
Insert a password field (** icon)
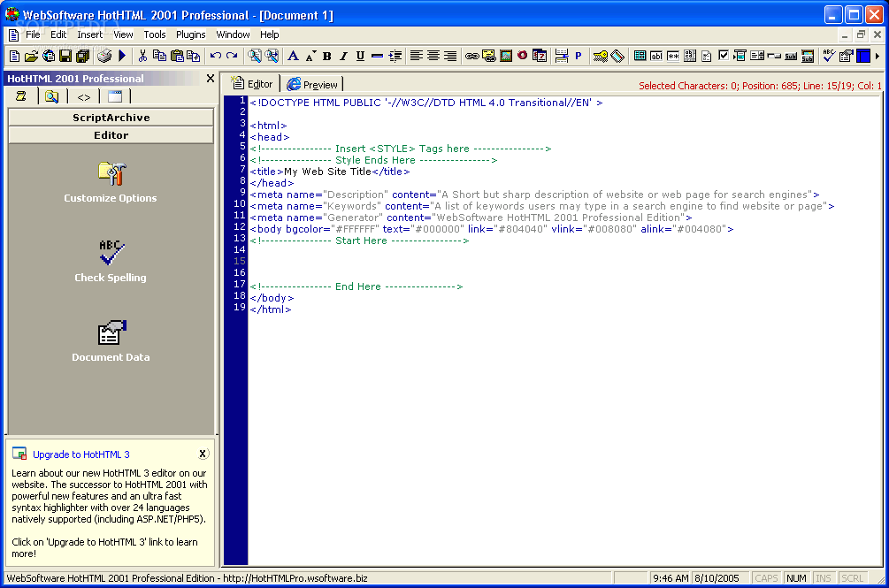673,56
